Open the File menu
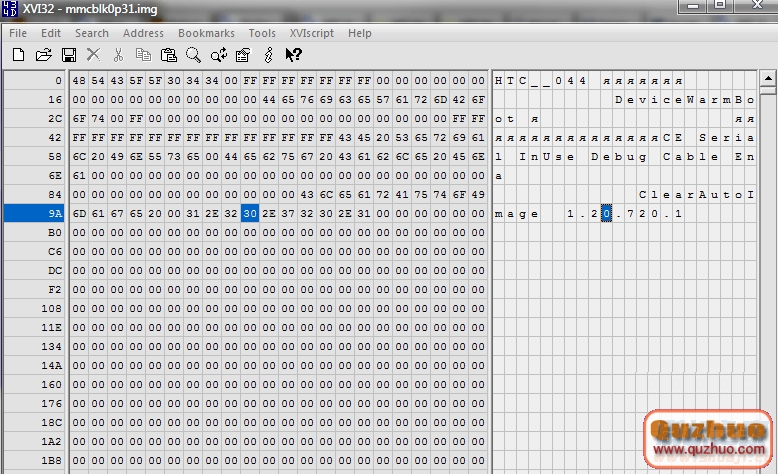Viewport: 778px width, 474px height. (18, 33)
